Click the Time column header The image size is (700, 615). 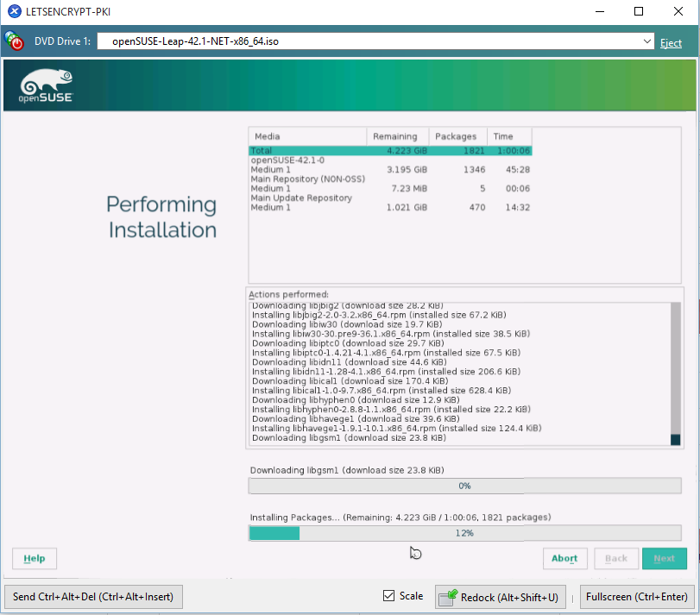[508, 136]
